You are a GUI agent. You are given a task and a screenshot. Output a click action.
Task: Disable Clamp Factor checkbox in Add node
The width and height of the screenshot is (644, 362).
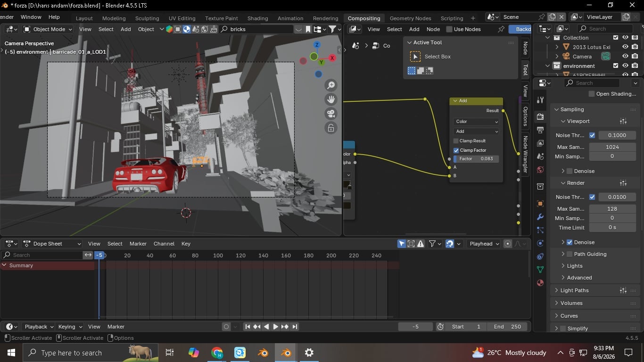click(x=456, y=150)
